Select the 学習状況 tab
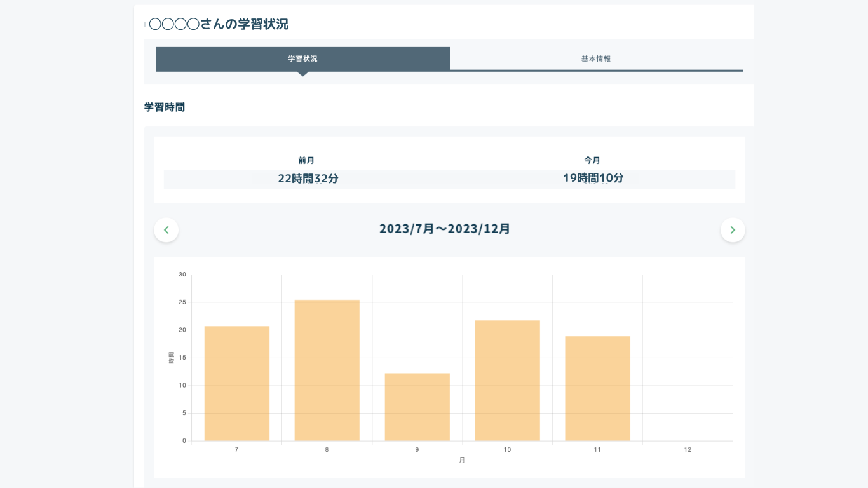Screen dimensions: 868x488 tap(303, 58)
